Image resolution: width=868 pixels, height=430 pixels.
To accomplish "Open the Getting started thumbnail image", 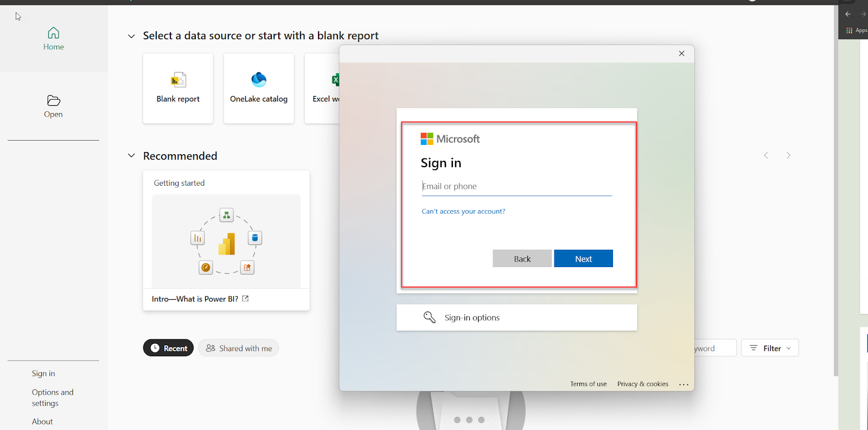I will point(226,241).
